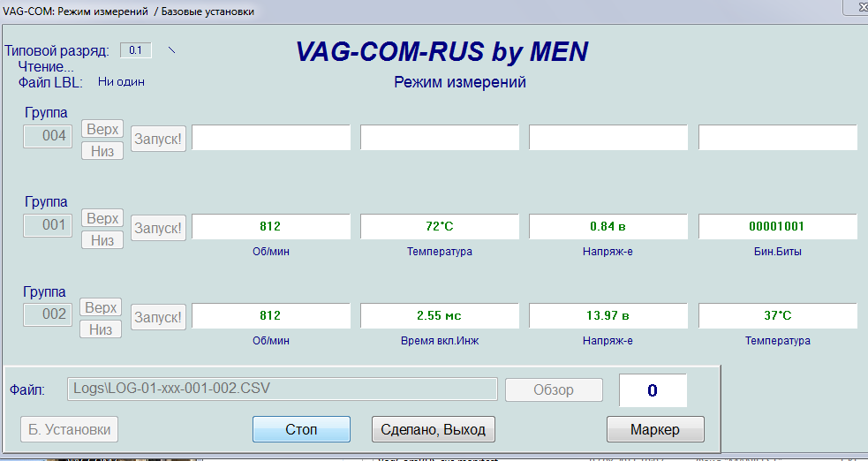868x461 pixels.
Task: Click the Обзор browse button
Action: [x=554, y=389]
